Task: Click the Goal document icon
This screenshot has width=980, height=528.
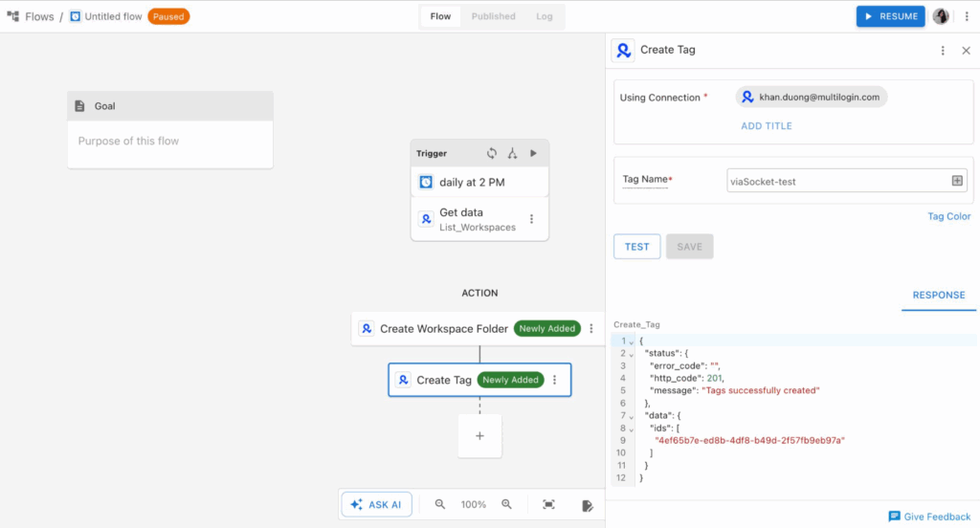Action: (x=80, y=106)
